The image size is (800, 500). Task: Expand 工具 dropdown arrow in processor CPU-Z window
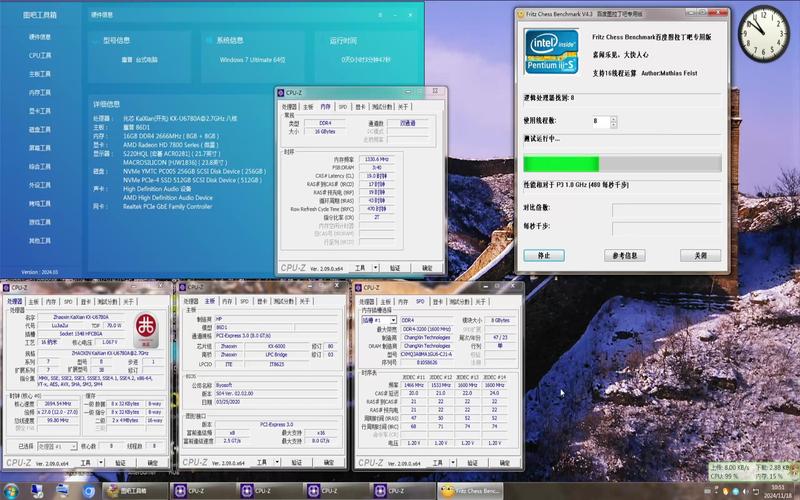tap(101, 463)
